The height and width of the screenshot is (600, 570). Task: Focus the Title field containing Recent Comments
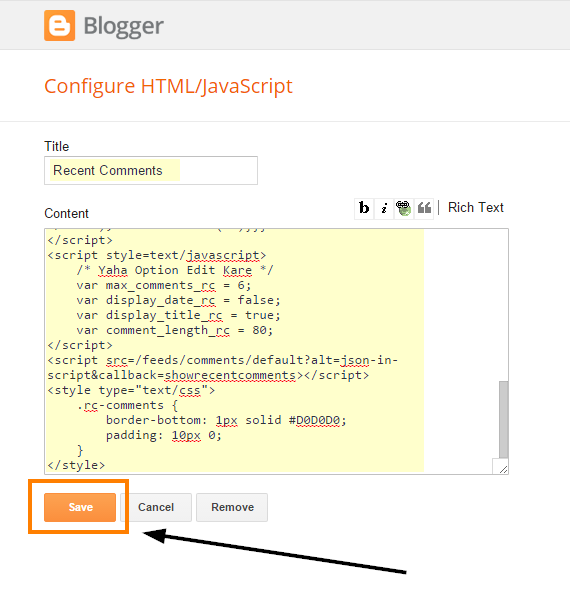151,170
